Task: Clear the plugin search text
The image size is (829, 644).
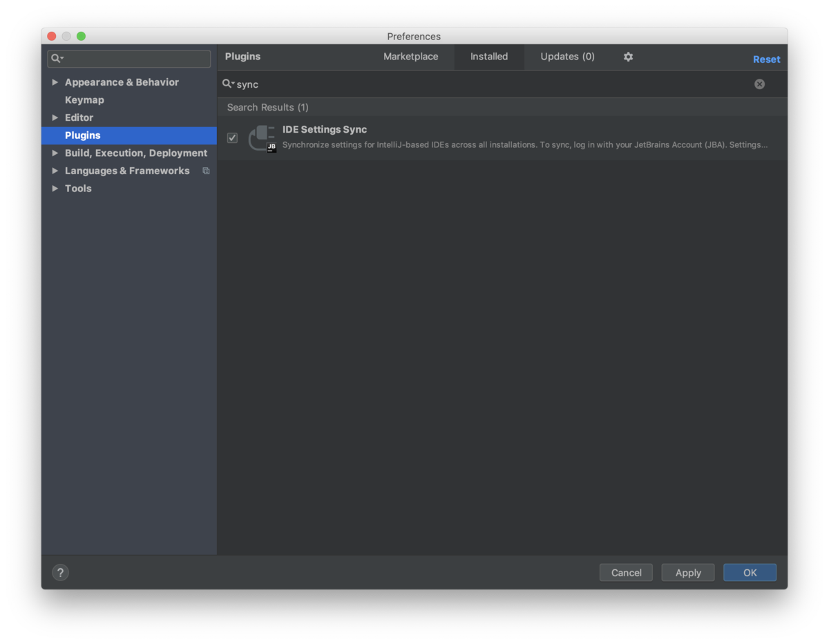Action: 759,84
